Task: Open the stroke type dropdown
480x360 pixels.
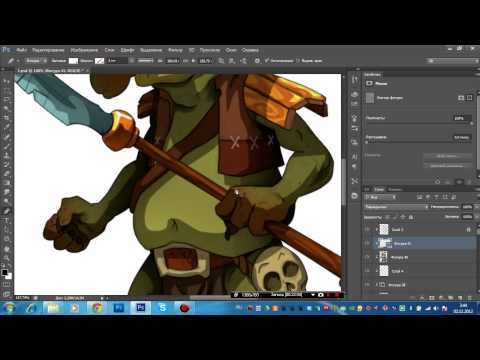Action: click(145, 61)
